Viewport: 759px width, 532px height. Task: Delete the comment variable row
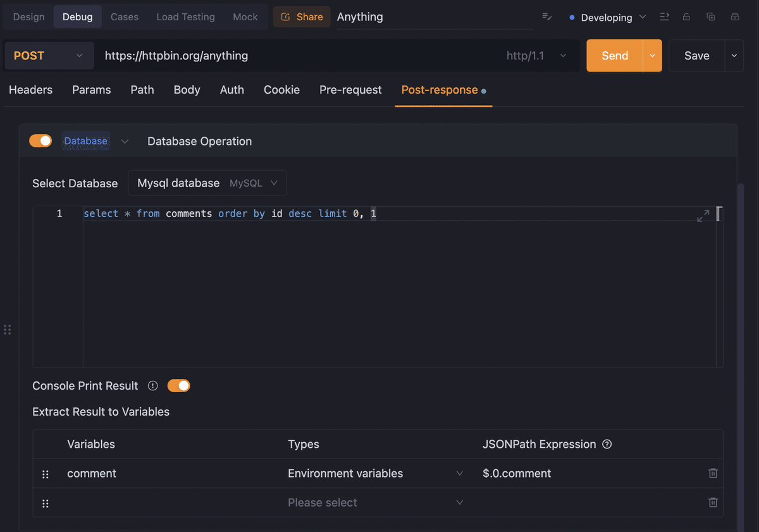(713, 473)
